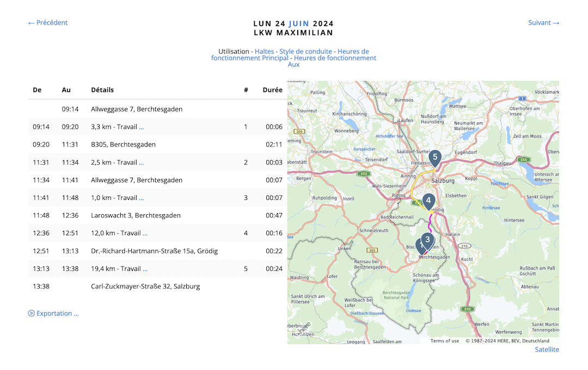588x370 pixels.
Task: Click map marker 4 near Grödig
Action: 428,201
